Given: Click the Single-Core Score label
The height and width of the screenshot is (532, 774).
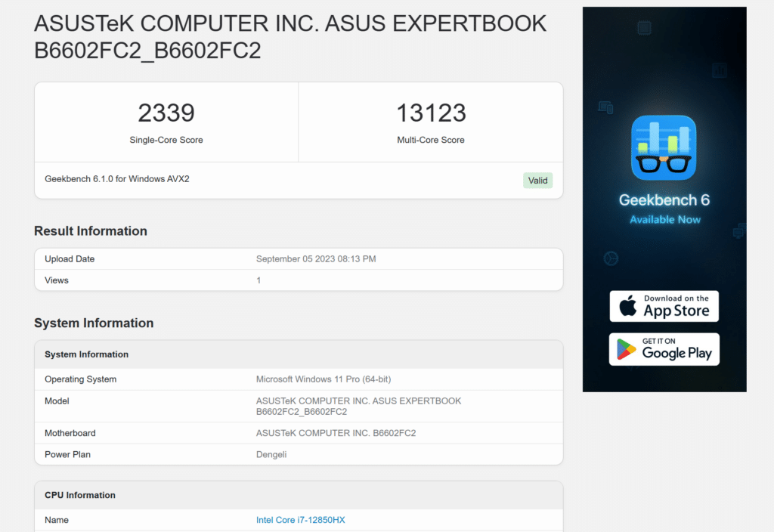Looking at the screenshot, I should click(x=166, y=140).
